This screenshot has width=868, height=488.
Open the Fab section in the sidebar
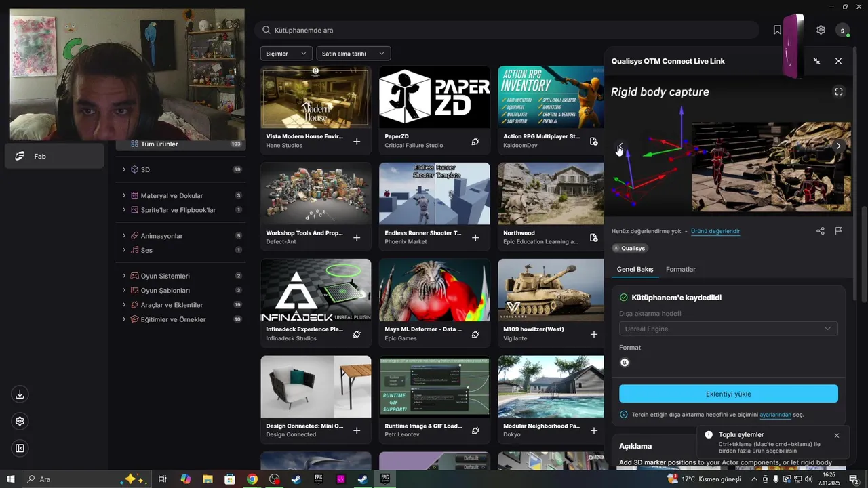point(54,156)
